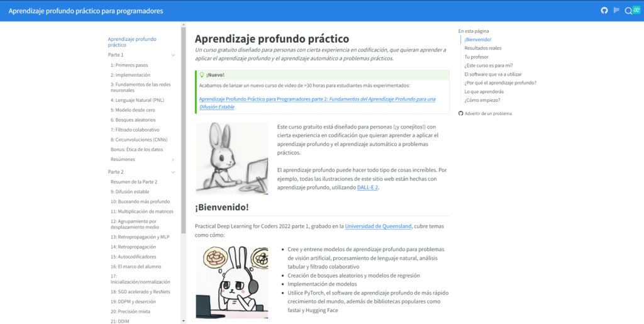Screen dimensions: 644x324
Task: Click the rabbit with headphones illustration
Action: (x=231, y=282)
